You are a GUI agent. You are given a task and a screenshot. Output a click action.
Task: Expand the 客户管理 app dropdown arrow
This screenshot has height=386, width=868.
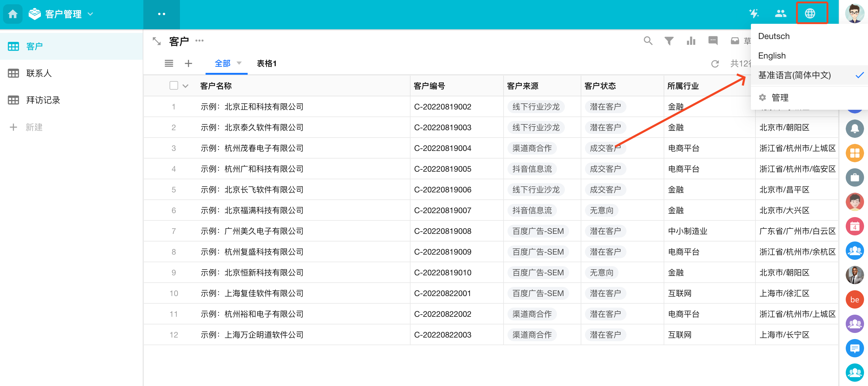tap(90, 14)
